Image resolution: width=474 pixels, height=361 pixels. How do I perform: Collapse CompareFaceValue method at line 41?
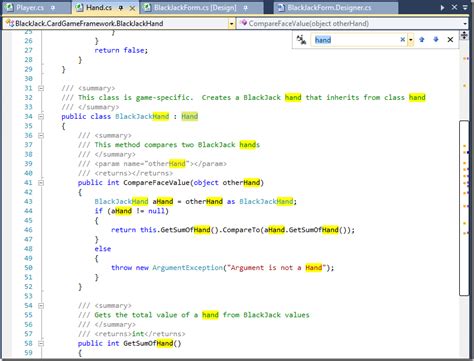[x=41, y=183]
